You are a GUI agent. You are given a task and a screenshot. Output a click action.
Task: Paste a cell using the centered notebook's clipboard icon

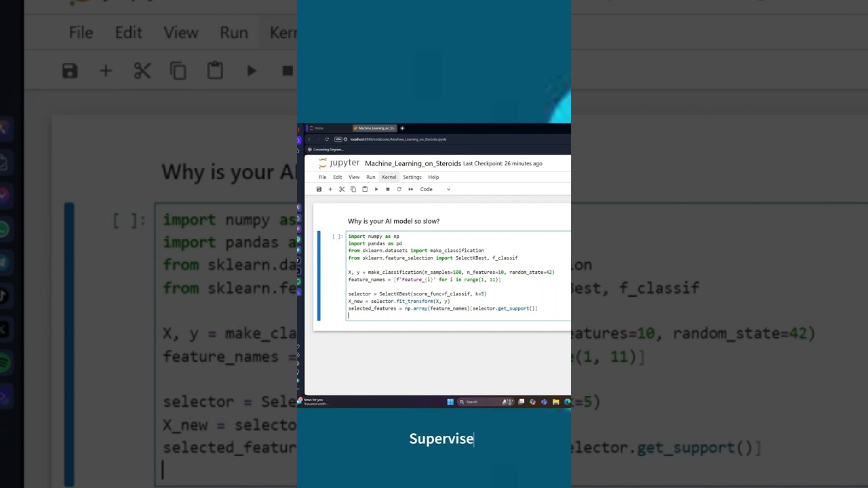365,189
